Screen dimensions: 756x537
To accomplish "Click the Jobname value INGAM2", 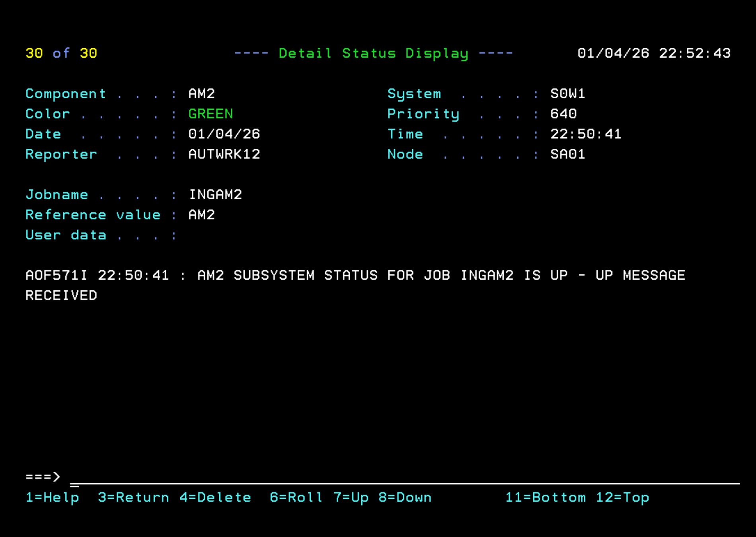I will coord(215,195).
